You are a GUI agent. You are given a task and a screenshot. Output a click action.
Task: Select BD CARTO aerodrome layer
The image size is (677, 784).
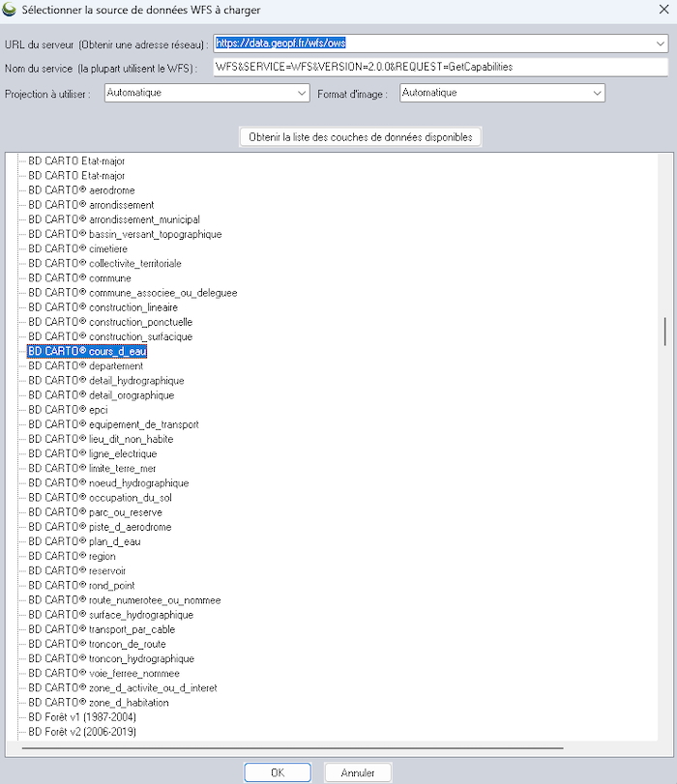pos(81,190)
